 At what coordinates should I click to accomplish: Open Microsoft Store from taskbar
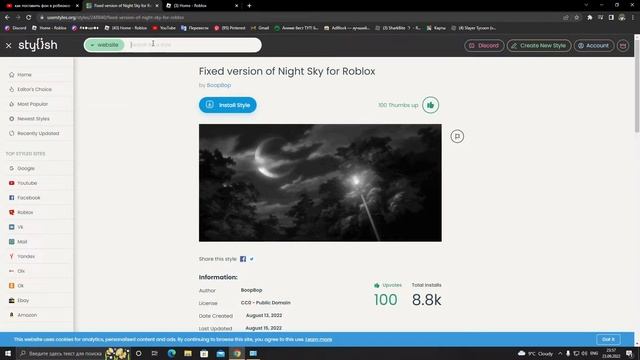tap(204, 353)
